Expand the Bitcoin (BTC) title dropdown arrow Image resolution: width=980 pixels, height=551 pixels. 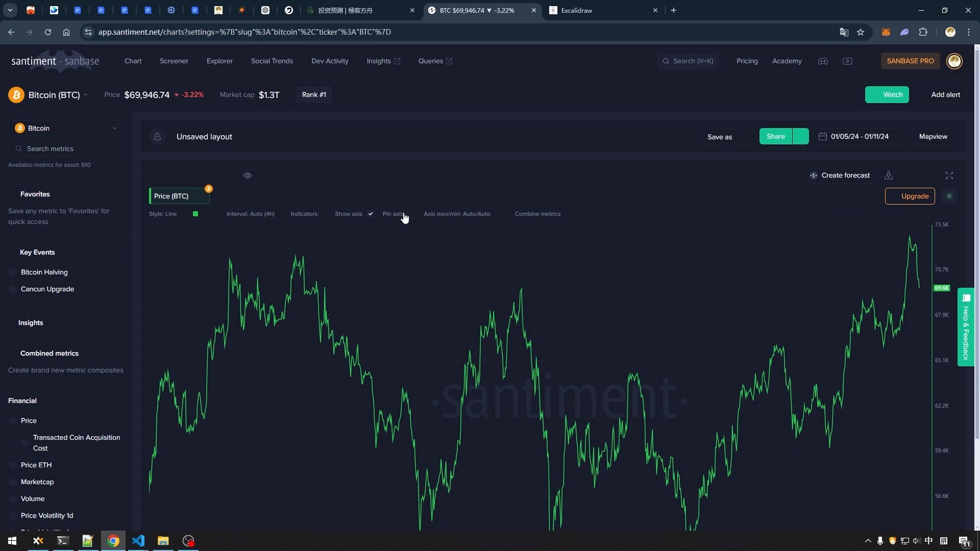coord(86,95)
